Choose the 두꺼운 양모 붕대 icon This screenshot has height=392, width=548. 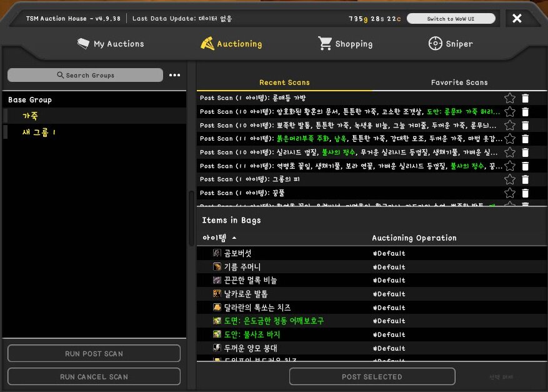(217, 348)
